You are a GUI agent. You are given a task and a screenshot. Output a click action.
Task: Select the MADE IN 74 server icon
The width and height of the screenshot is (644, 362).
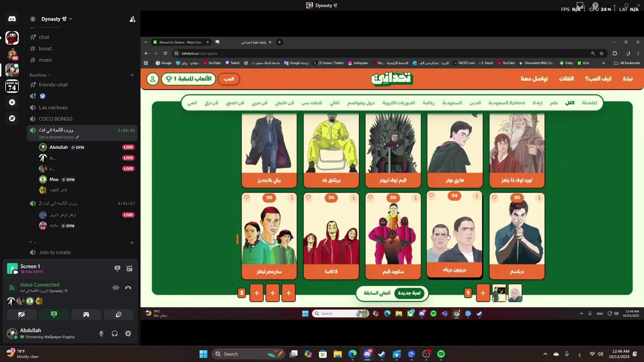pos(12,86)
